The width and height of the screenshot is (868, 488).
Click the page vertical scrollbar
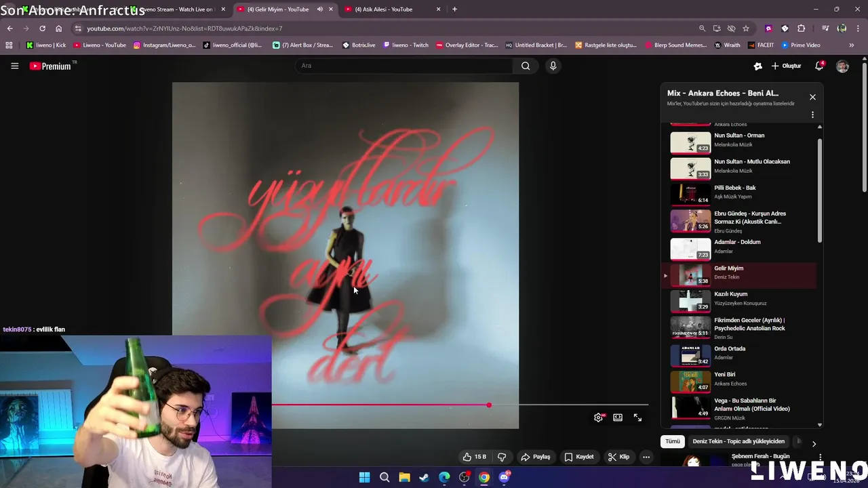865,128
